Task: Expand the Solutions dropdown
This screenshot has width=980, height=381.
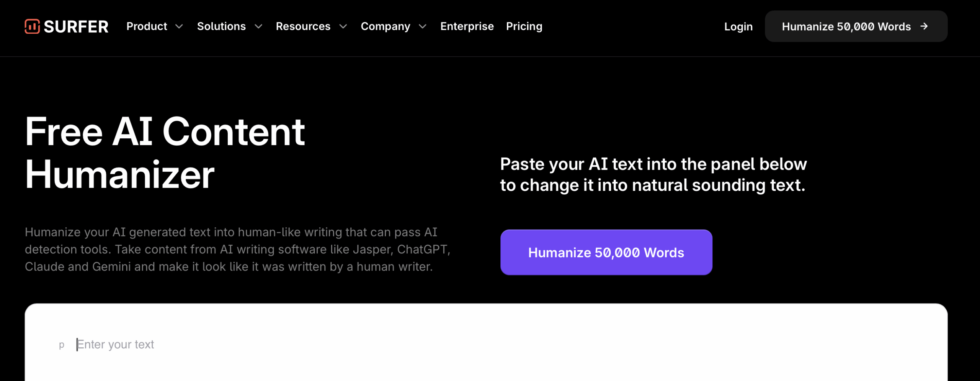Action: pos(258,27)
